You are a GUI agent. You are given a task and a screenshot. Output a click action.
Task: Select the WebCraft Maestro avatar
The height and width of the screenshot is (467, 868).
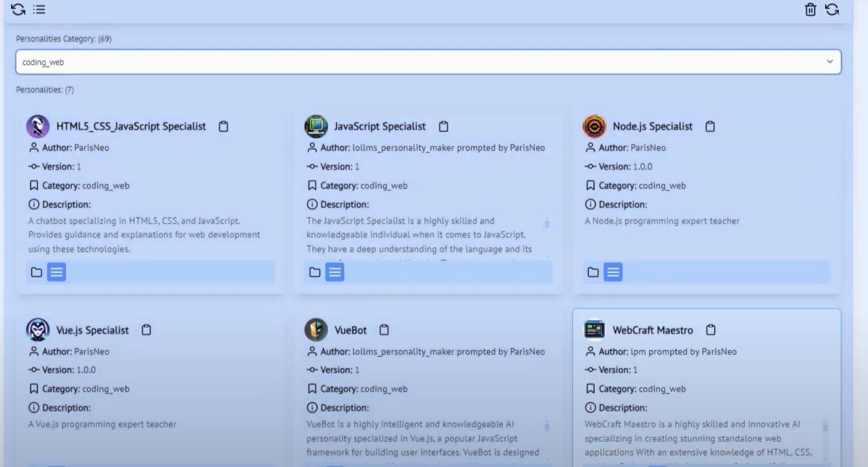pos(594,330)
